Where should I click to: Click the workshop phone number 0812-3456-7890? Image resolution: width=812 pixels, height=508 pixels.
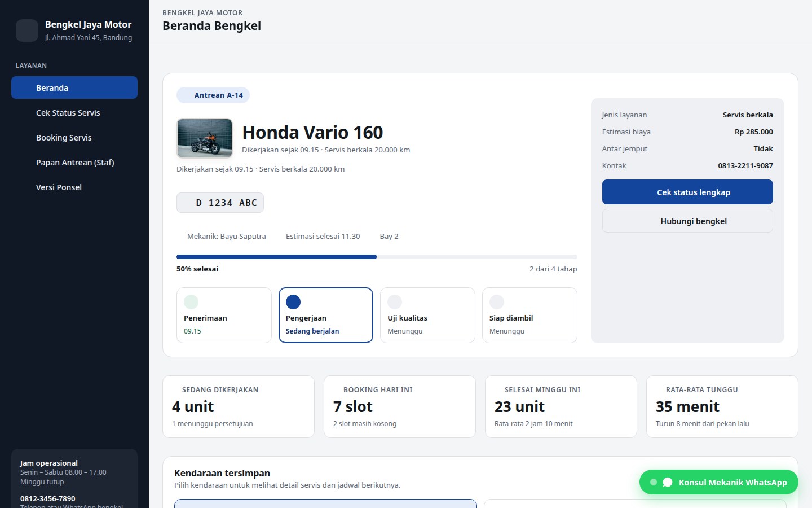click(48, 498)
